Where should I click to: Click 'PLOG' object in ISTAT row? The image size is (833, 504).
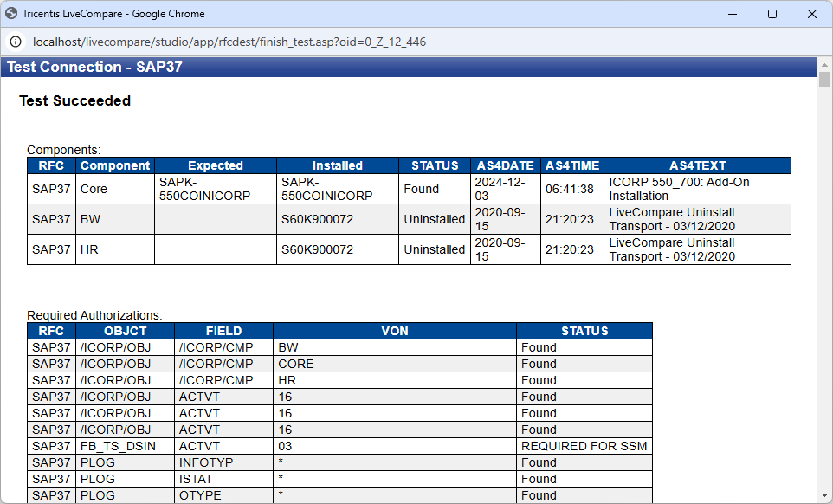tap(125, 479)
